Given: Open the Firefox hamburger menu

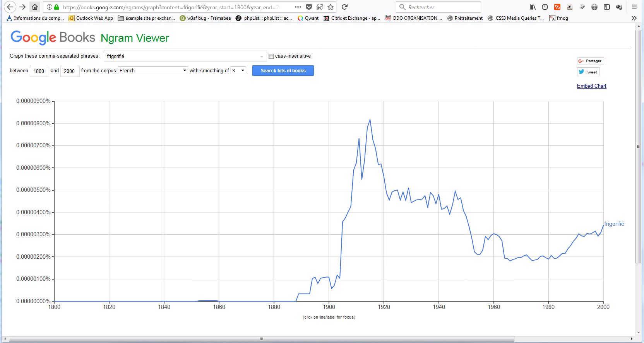Looking at the screenshot, I should coord(634,7).
